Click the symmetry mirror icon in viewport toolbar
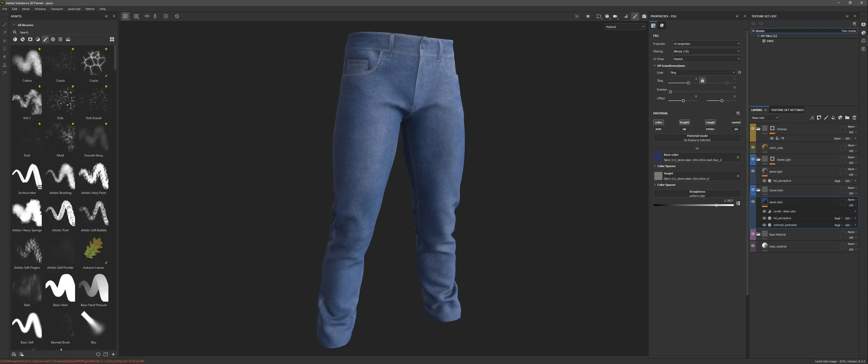 coord(147,16)
